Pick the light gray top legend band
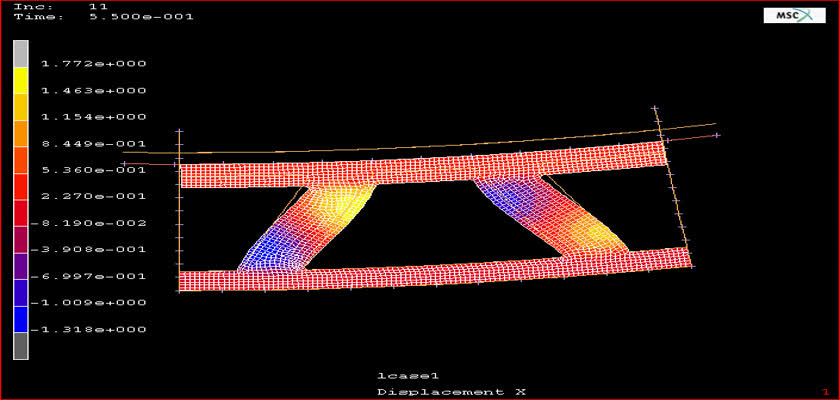Image resolution: width=840 pixels, height=400 pixels. [21, 54]
